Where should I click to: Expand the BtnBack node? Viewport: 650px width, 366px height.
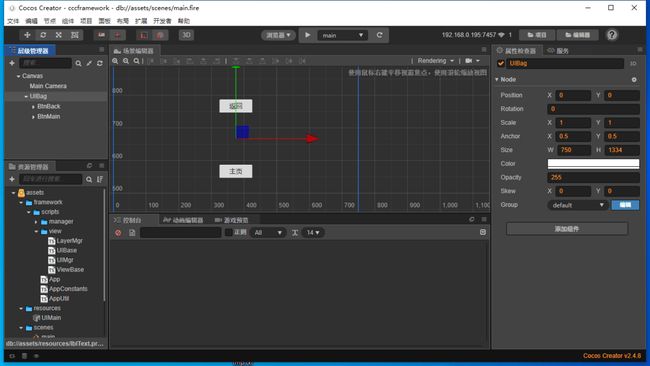tap(33, 107)
